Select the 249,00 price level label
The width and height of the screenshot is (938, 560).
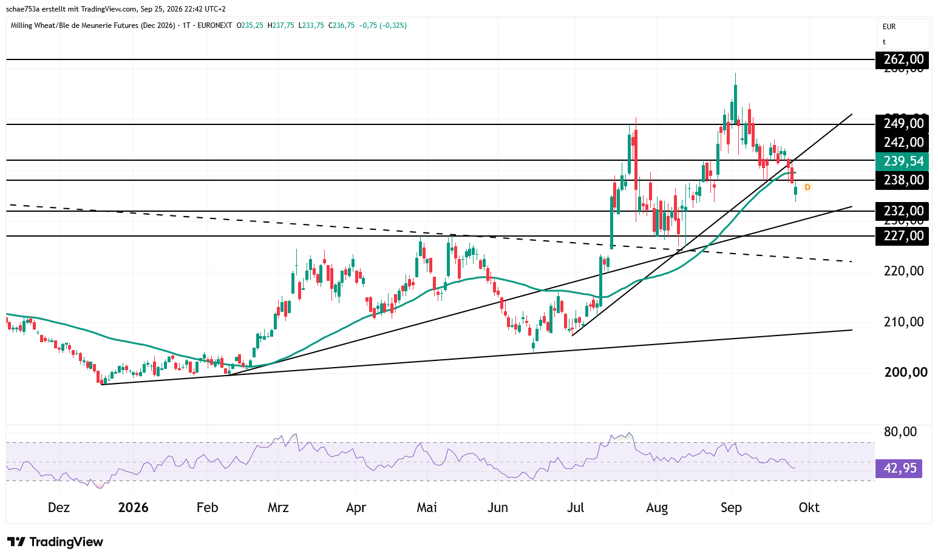902,124
